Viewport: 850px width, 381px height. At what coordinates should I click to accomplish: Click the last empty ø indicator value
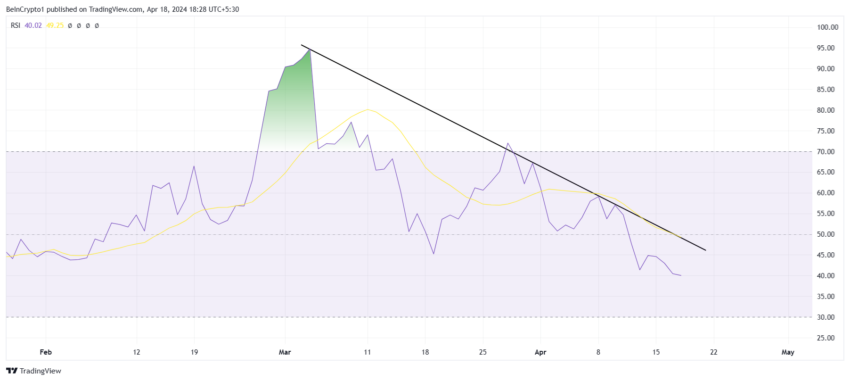97,25
